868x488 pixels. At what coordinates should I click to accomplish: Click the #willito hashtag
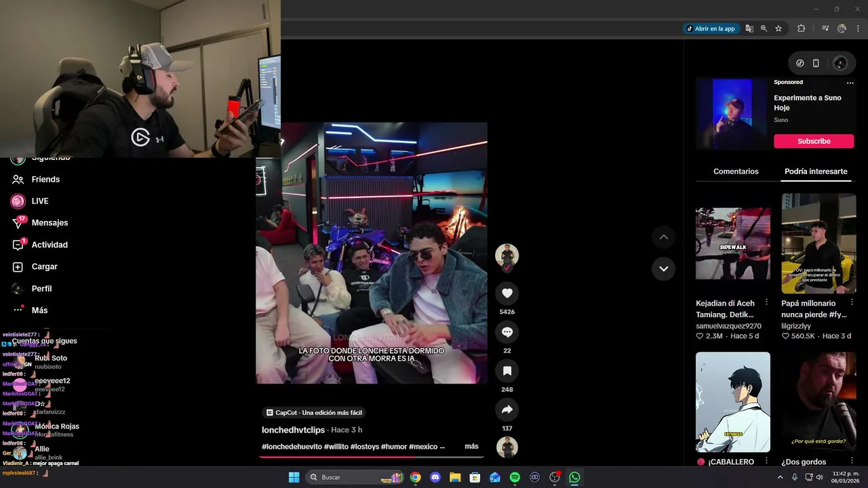336,446
